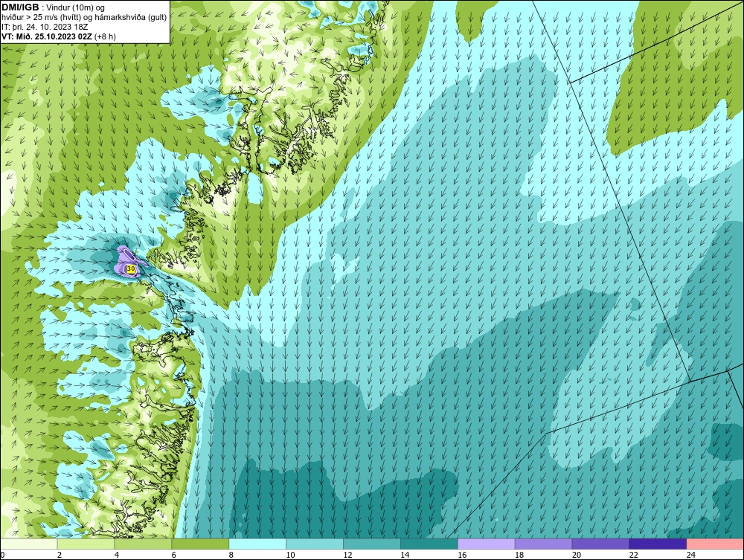Viewport: 744px width, 560px height.
Task: Click the legend label 24
Action: (x=691, y=555)
